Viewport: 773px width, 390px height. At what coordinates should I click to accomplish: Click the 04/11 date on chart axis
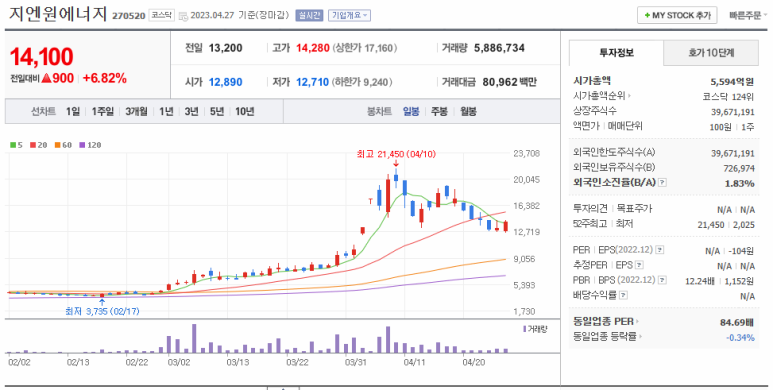pos(414,362)
